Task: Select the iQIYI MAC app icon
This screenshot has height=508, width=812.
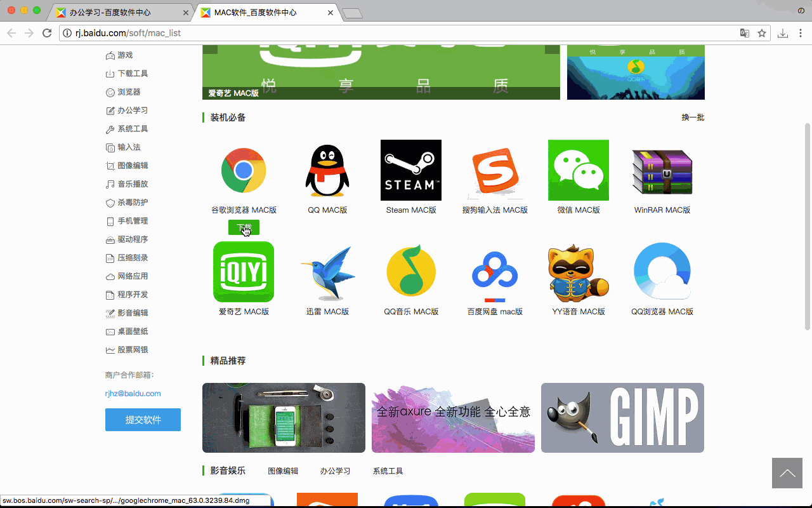Action: [244, 272]
